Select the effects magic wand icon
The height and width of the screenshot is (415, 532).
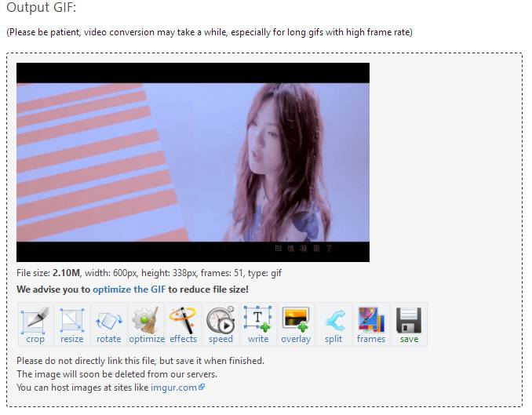[183, 325]
